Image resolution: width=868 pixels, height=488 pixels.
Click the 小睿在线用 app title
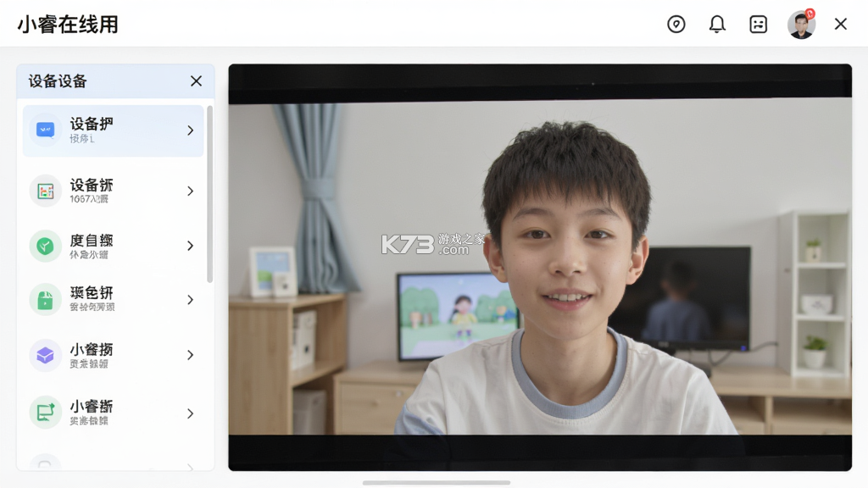tap(68, 25)
